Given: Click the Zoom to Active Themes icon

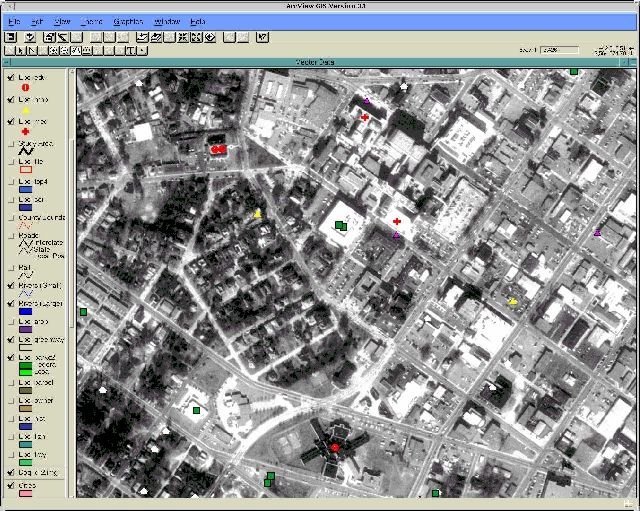Looking at the screenshot, I should coord(156,37).
